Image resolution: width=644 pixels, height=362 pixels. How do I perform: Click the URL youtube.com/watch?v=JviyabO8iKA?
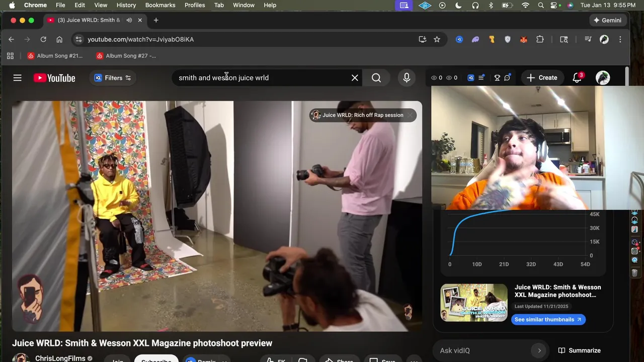140,39
